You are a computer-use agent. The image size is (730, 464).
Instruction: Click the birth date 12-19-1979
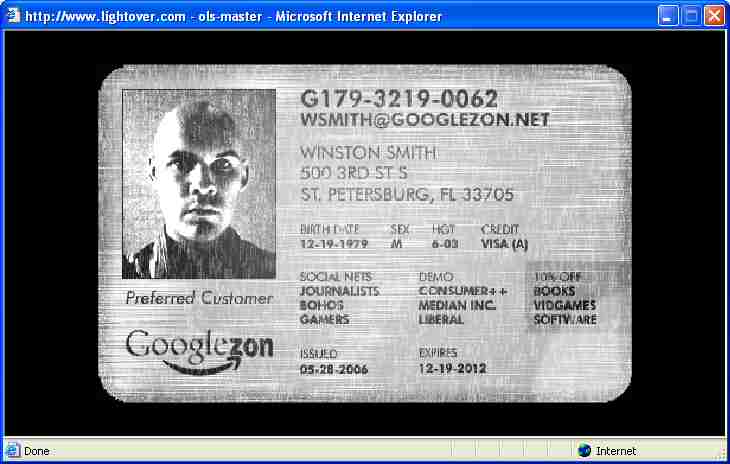(334, 244)
